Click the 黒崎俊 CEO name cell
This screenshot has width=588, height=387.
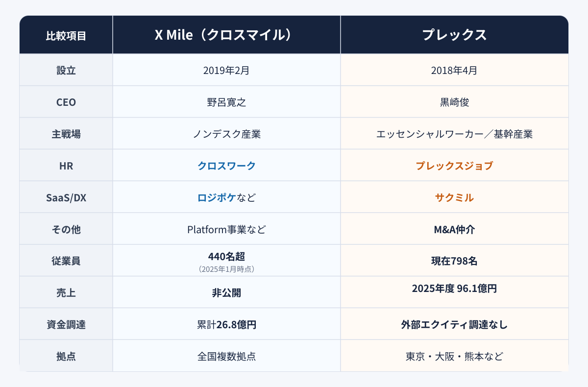[x=454, y=102]
